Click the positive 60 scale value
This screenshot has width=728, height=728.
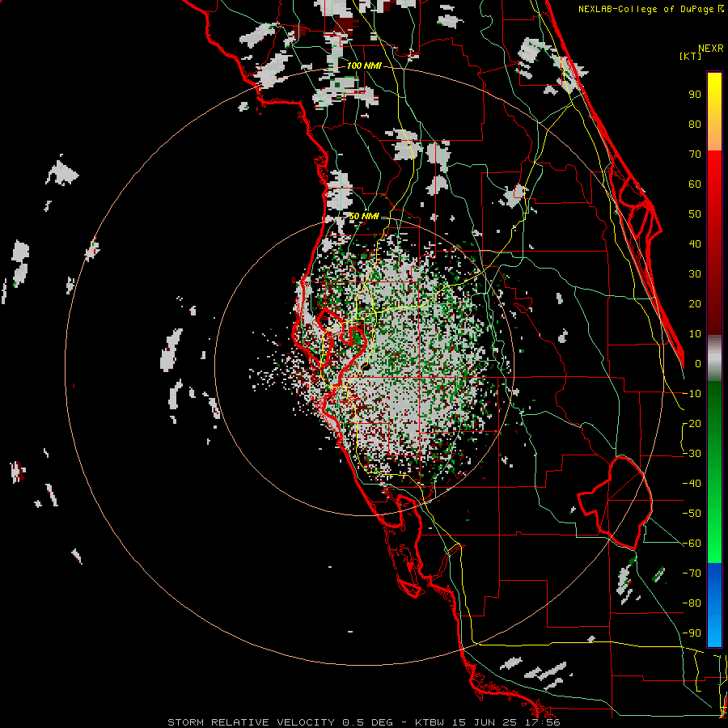(x=695, y=184)
